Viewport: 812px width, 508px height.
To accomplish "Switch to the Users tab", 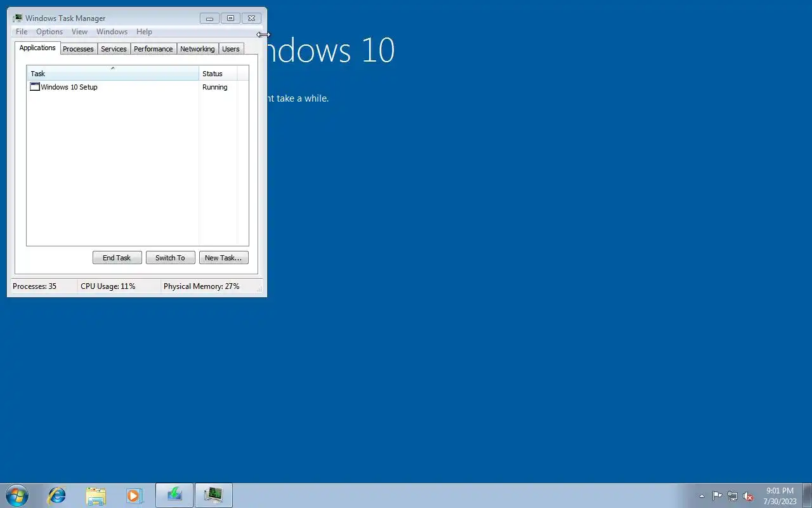I will 231,49.
